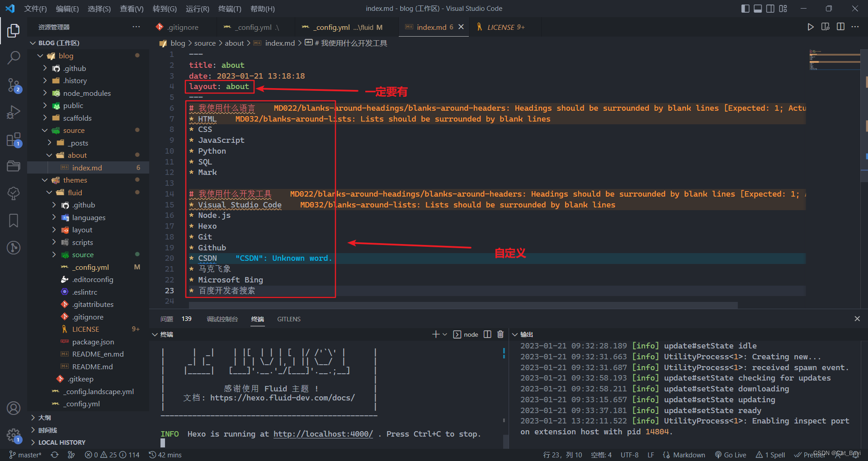Open the 查看(V) menu
The height and width of the screenshot is (461, 868).
[132, 9]
